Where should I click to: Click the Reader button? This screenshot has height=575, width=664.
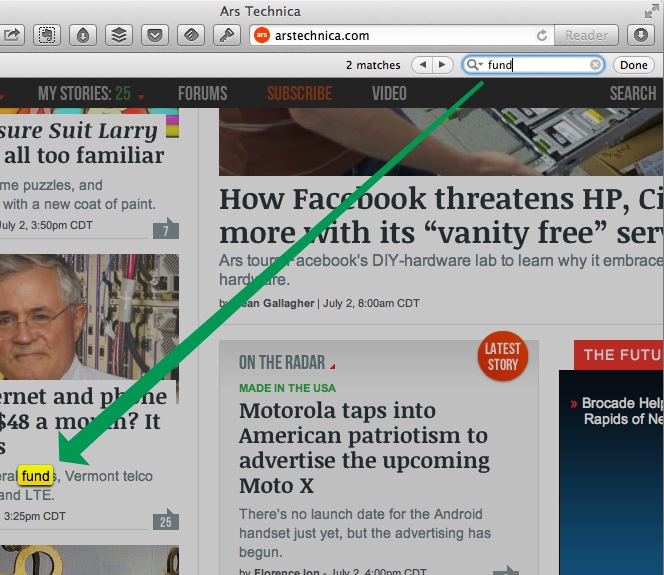coord(586,35)
